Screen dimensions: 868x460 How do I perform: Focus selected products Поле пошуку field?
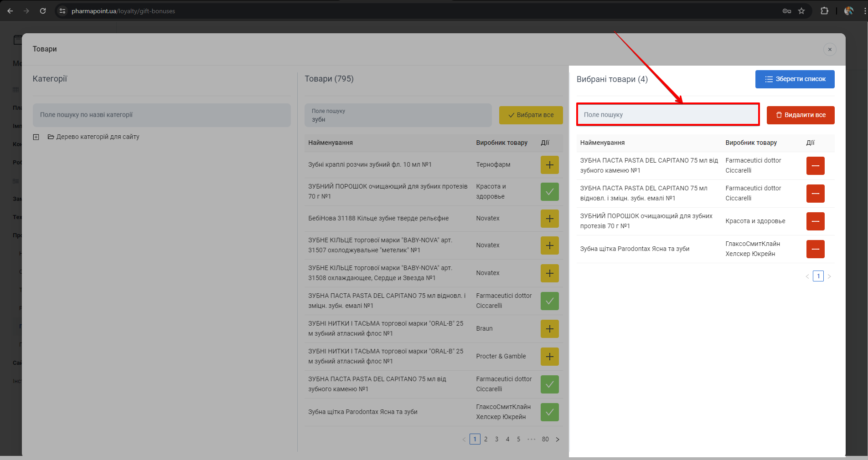pyautogui.click(x=667, y=115)
